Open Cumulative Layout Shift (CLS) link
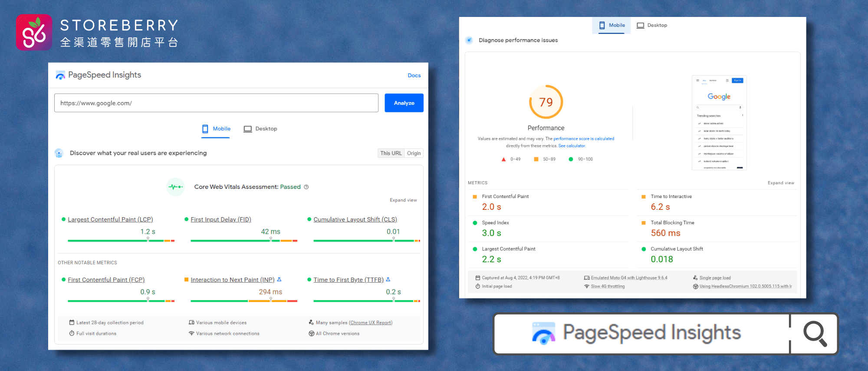The width and height of the screenshot is (868, 371). (x=355, y=220)
